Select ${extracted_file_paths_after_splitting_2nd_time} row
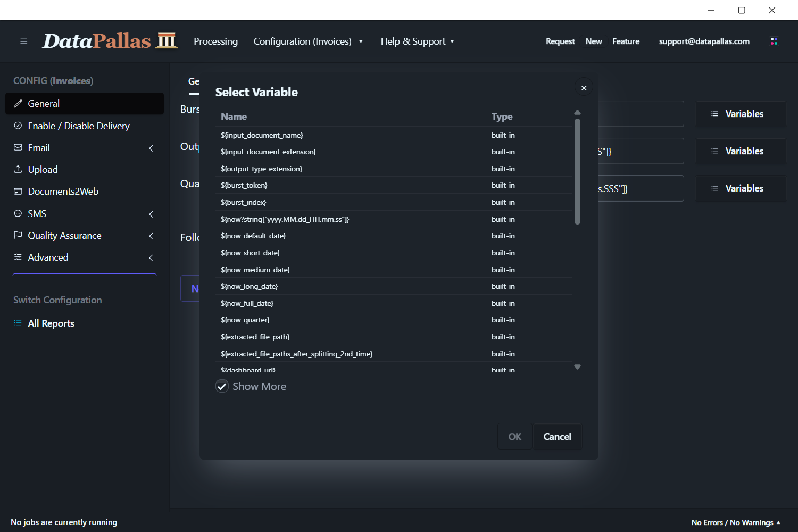 click(x=394, y=354)
